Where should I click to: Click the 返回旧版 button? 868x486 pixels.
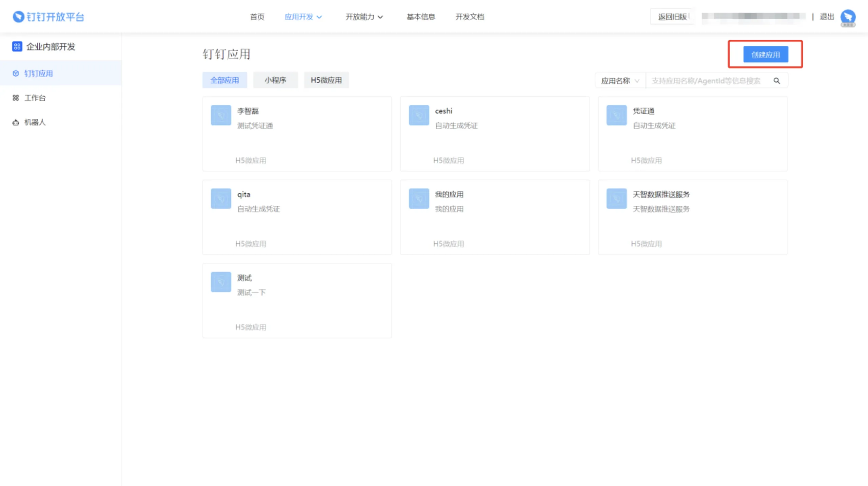[672, 17]
